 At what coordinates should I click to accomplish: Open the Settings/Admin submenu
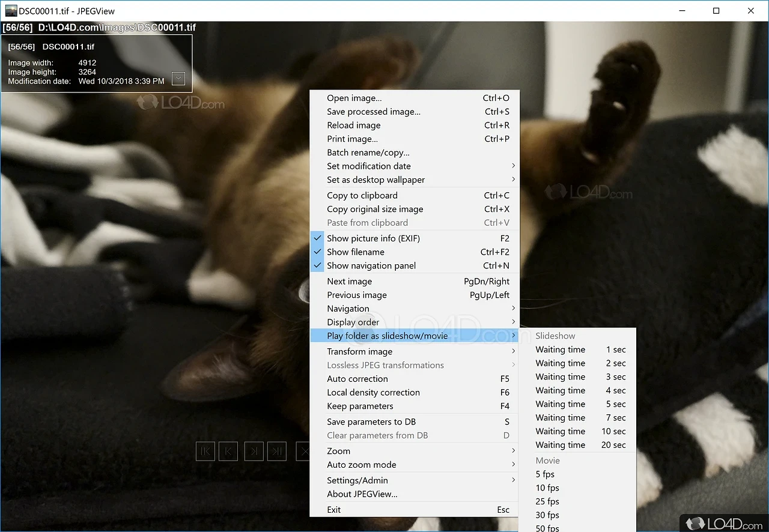(415, 480)
